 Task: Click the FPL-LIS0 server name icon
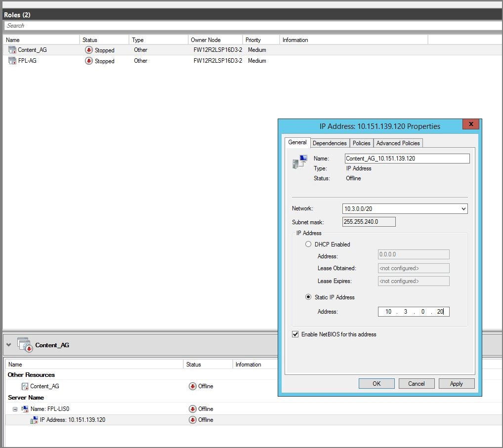click(x=25, y=409)
